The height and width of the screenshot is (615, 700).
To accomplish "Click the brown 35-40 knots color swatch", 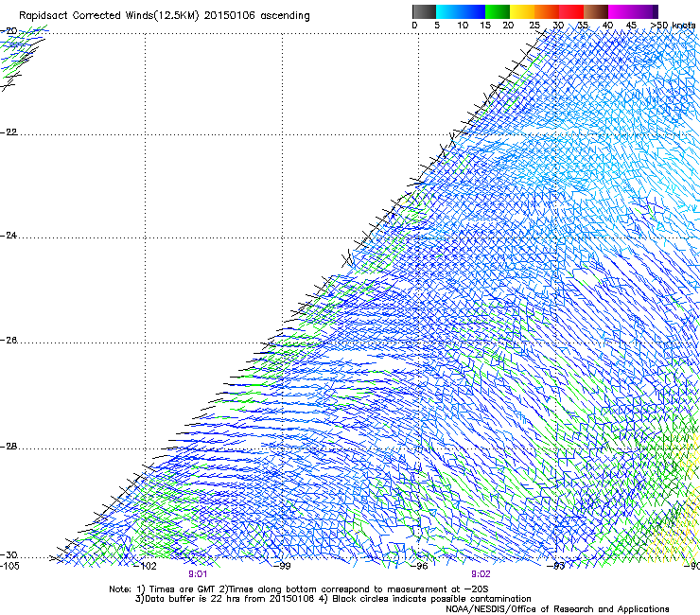I will [x=596, y=11].
